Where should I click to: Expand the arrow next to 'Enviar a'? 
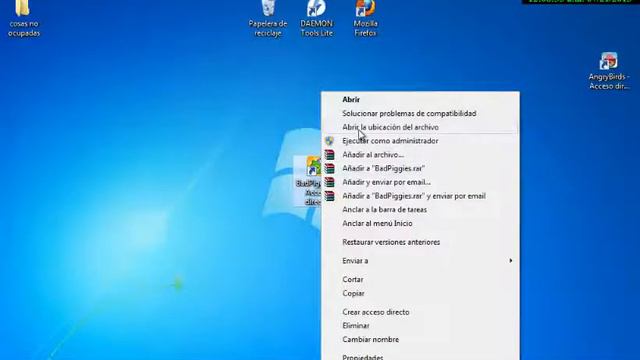511,260
